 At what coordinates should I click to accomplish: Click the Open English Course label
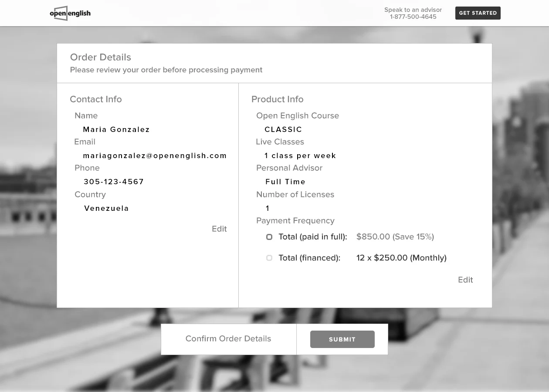click(298, 115)
